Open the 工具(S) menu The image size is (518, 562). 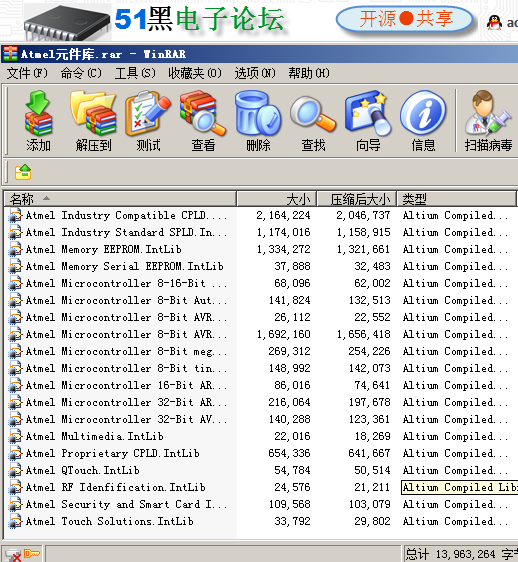click(135, 73)
